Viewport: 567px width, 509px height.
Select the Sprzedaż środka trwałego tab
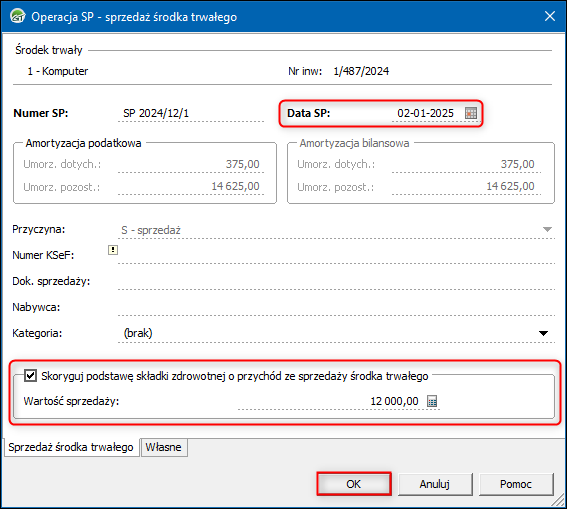pyautogui.click(x=71, y=447)
